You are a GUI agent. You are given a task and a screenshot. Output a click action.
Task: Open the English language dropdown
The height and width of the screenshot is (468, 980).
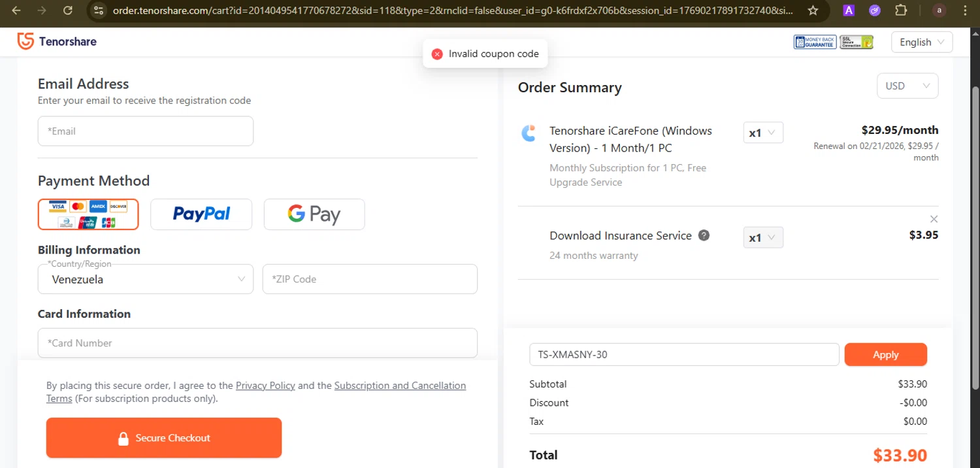922,42
